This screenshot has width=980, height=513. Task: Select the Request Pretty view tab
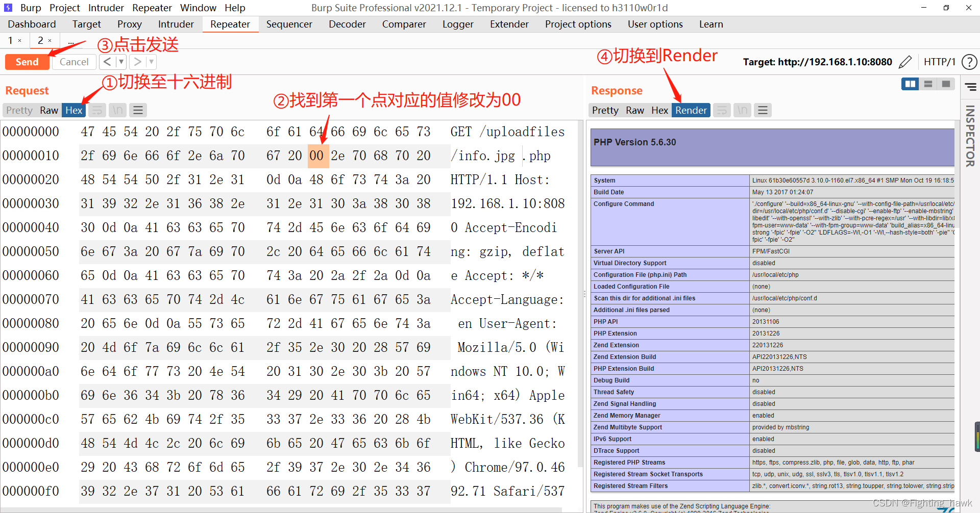[19, 110]
